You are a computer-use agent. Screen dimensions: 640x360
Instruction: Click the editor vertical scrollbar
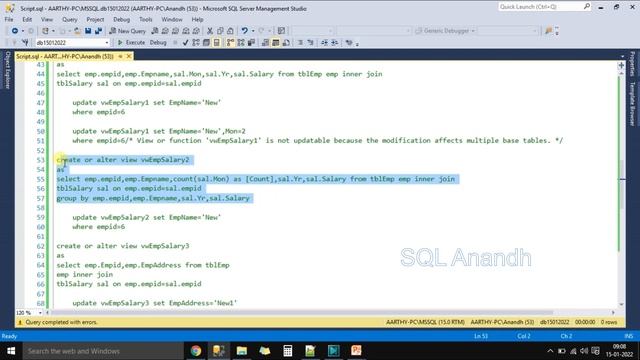point(621,188)
